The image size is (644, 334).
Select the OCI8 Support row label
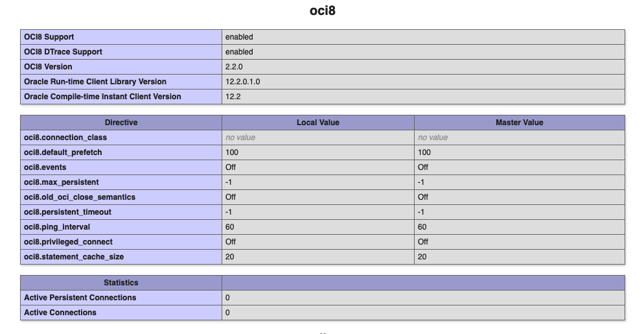pos(49,37)
